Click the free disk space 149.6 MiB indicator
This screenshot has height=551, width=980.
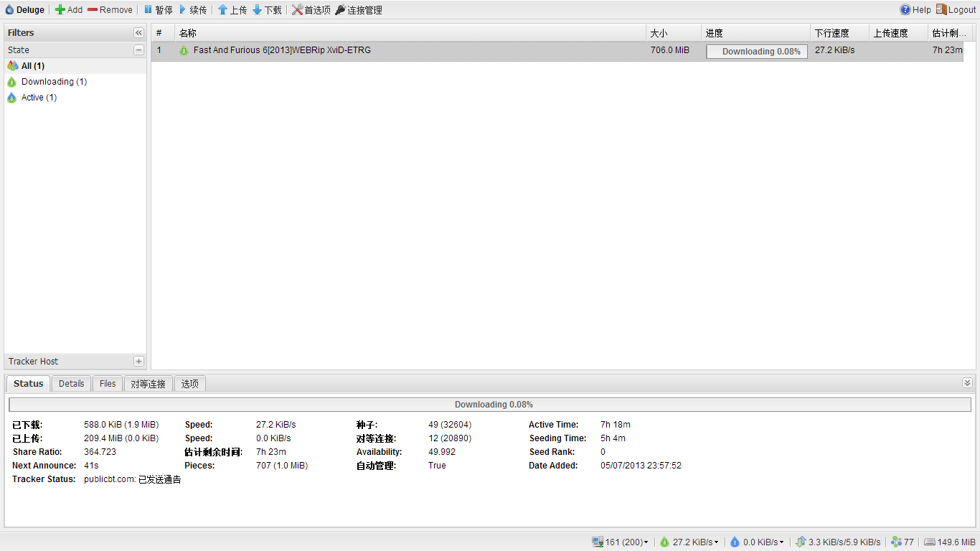tap(950, 542)
